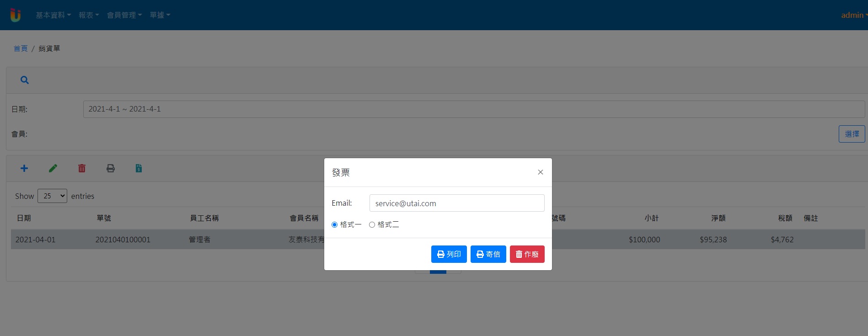Select the 格式二 radio option

coord(372,224)
